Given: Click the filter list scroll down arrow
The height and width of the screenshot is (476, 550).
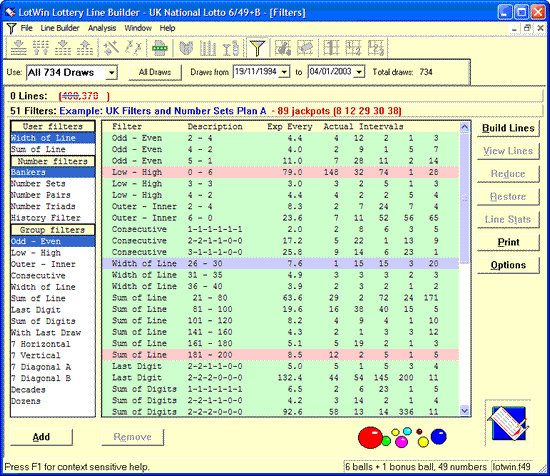Looking at the screenshot, I should [x=464, y=410].
